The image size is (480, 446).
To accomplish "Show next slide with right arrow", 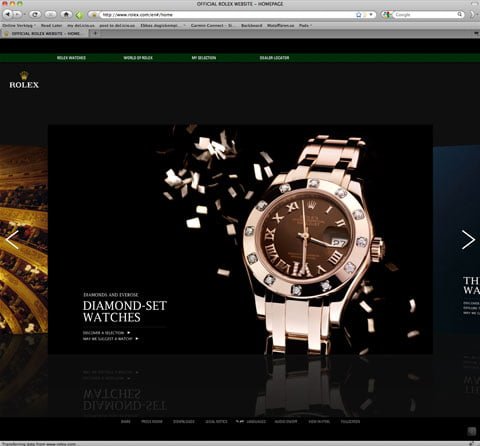I will click(x=468, y=239).
